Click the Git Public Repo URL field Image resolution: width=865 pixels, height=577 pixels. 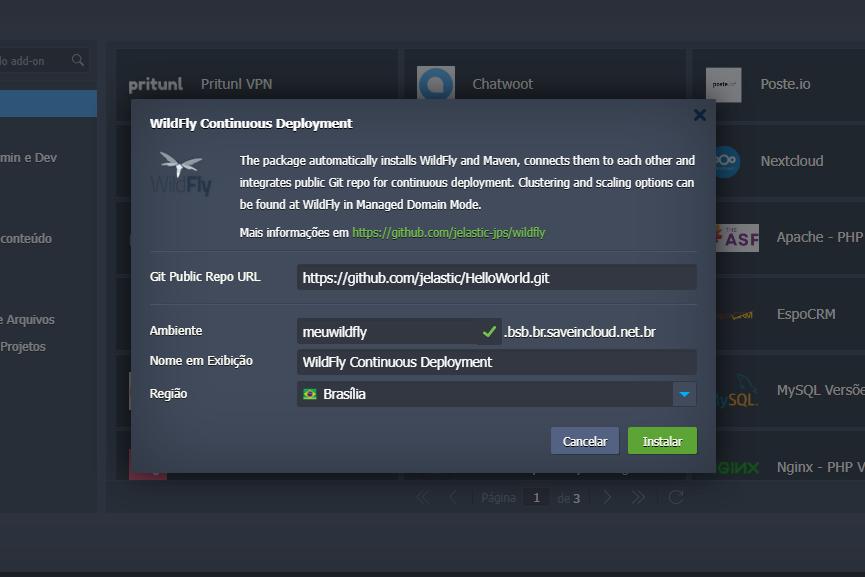click(x=496, y=278)
